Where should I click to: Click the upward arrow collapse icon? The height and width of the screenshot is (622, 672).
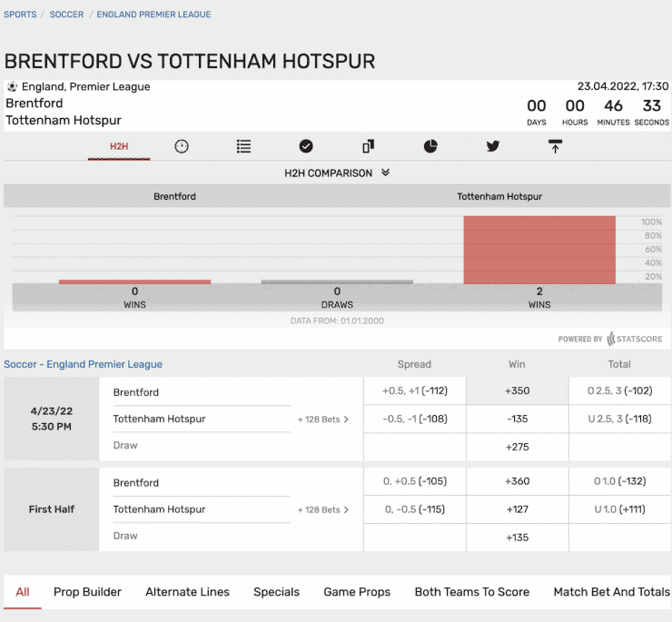[555, 146]
